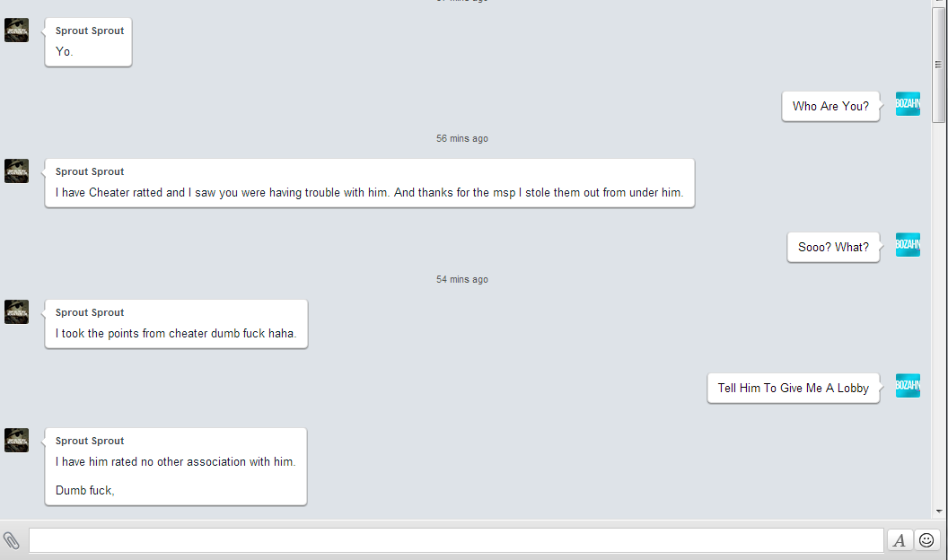Image resolution: width=948 pixels, height=560 pixels.
Task: Select the 'Tell Him To Give Me A Lobby' bubble
Action: click(x=794, y=389)
